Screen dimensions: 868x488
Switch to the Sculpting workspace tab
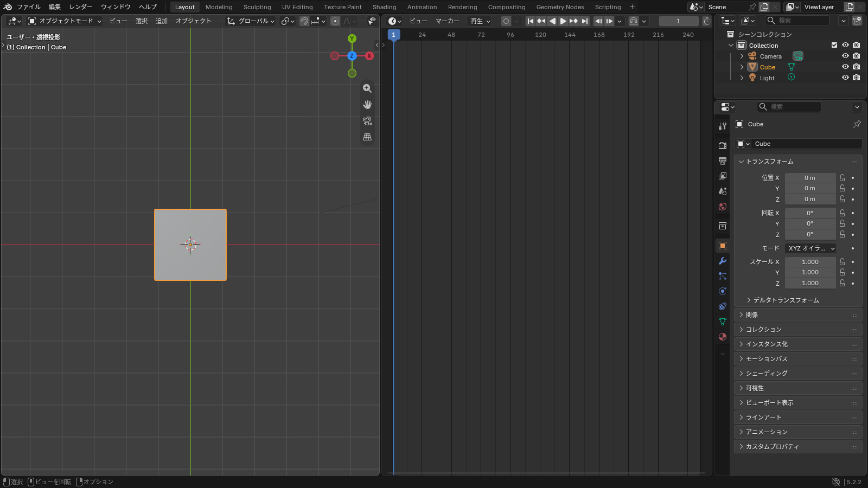pyautogui.click(x=257, y=7)
